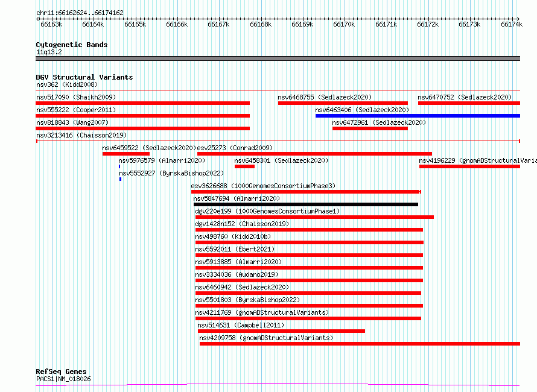Viewport: 537px width, 392px height.
Task: Open nsv6468755 (Sedlazeck2020) variant label
Action: pyautogui.click(x=325, y=97)
